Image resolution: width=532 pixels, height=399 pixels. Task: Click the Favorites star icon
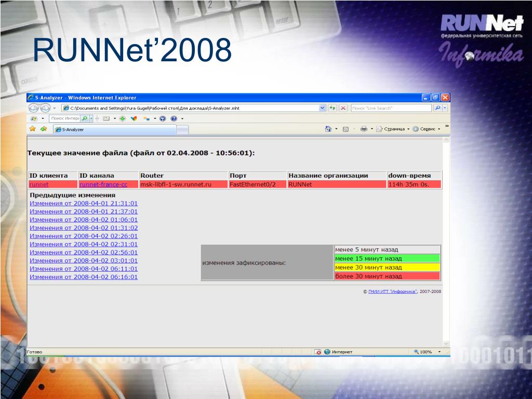pos(33,129)
